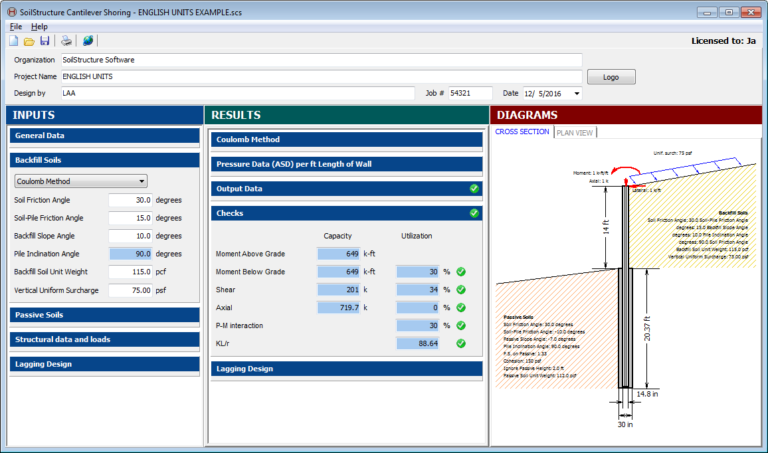This screenshot has width=768, height=453.
Task: Expand General Data section
Action: (104, 136)
